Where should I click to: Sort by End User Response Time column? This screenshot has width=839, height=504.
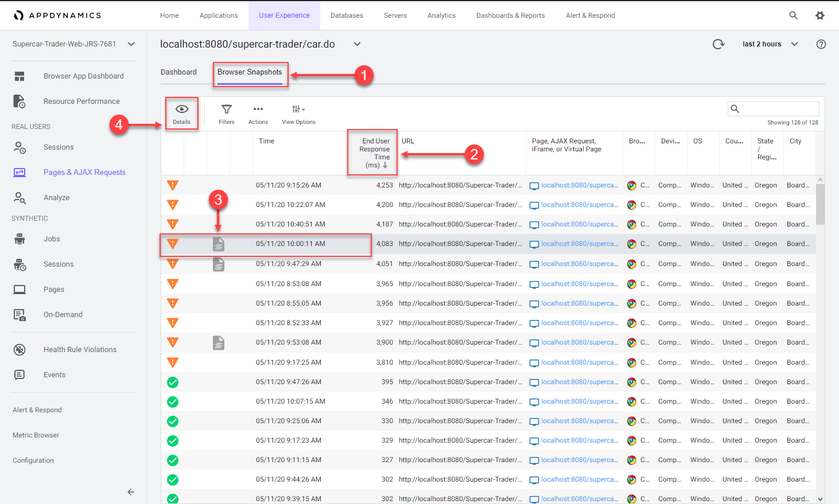pyautogui.click(x=375, y=153)
